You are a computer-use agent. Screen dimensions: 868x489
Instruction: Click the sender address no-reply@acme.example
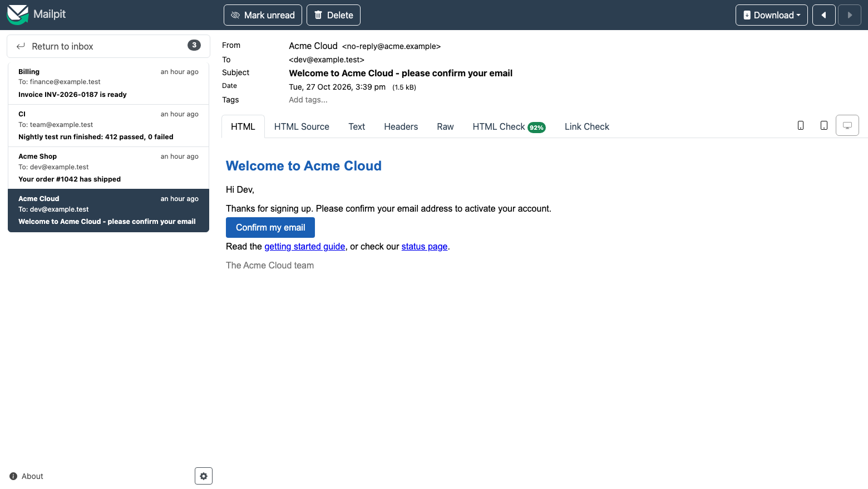[x=391, y=46]
